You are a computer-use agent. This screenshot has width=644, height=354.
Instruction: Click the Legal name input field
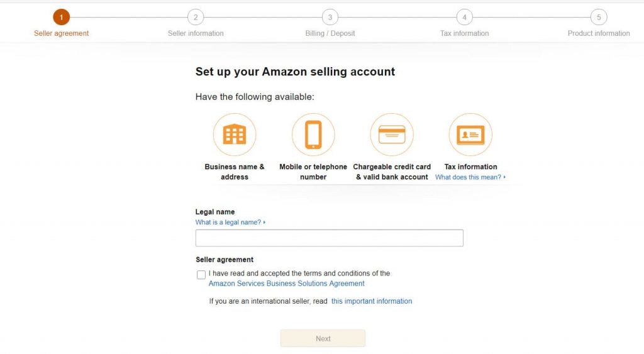click(x=329, y=238)
